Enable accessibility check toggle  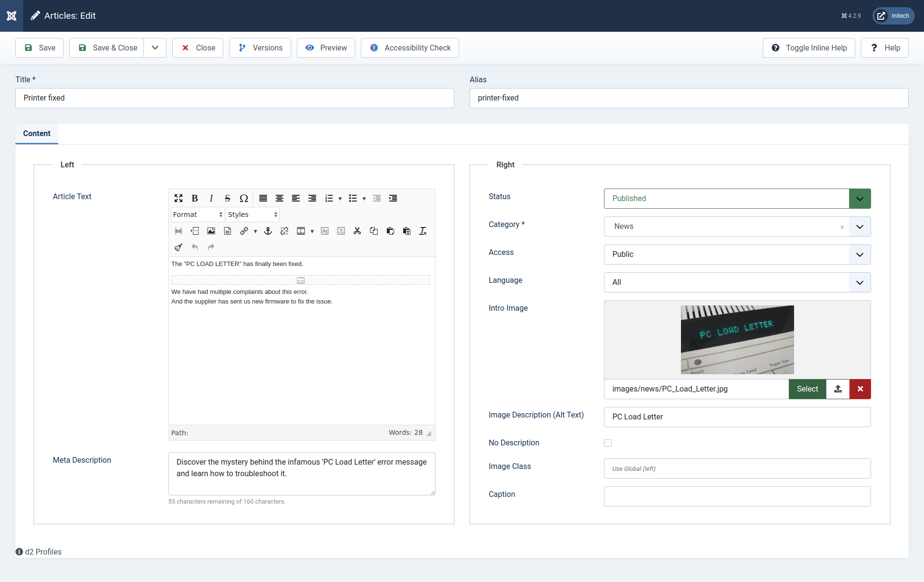[x=410, y=48]
